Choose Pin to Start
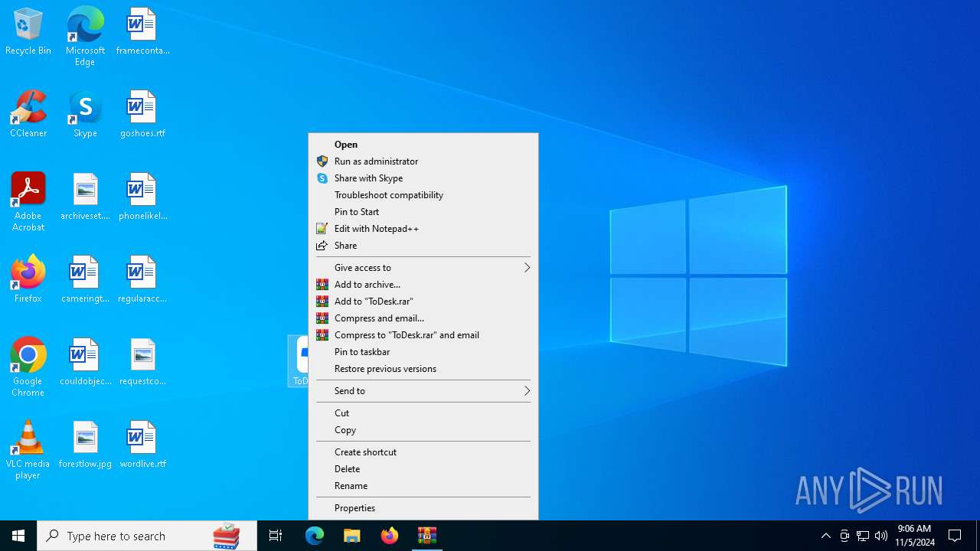Screen dimensions: 980x551 pyautogui.click(x=423, y=212)
